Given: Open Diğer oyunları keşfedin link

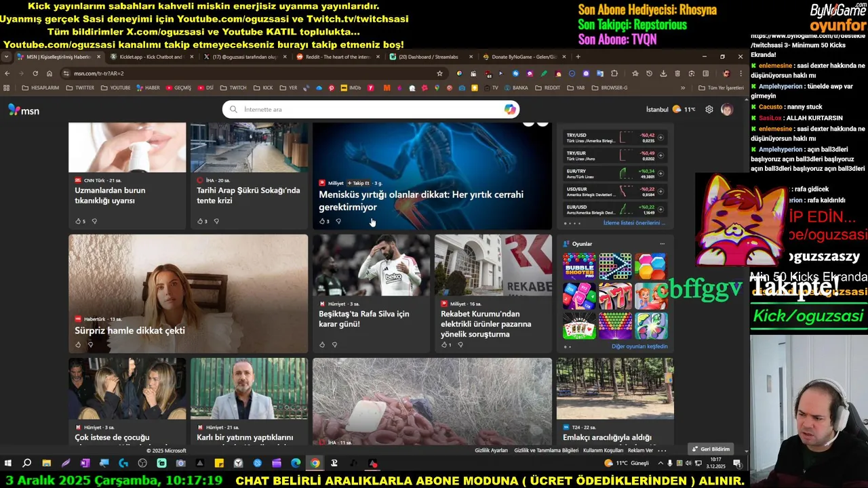Looking at the screenshot, I should pos(639,346).
